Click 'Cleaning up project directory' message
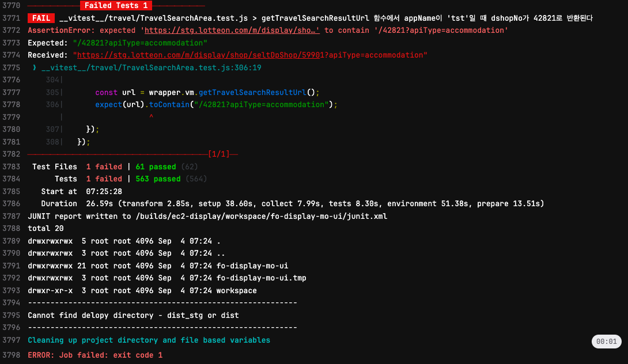 tap(149, 340)
